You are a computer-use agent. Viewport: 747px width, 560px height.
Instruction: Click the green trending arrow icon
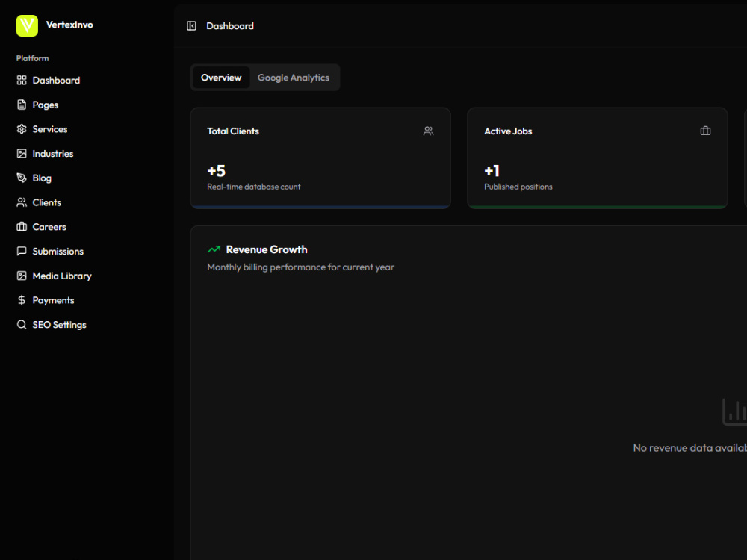214,249
